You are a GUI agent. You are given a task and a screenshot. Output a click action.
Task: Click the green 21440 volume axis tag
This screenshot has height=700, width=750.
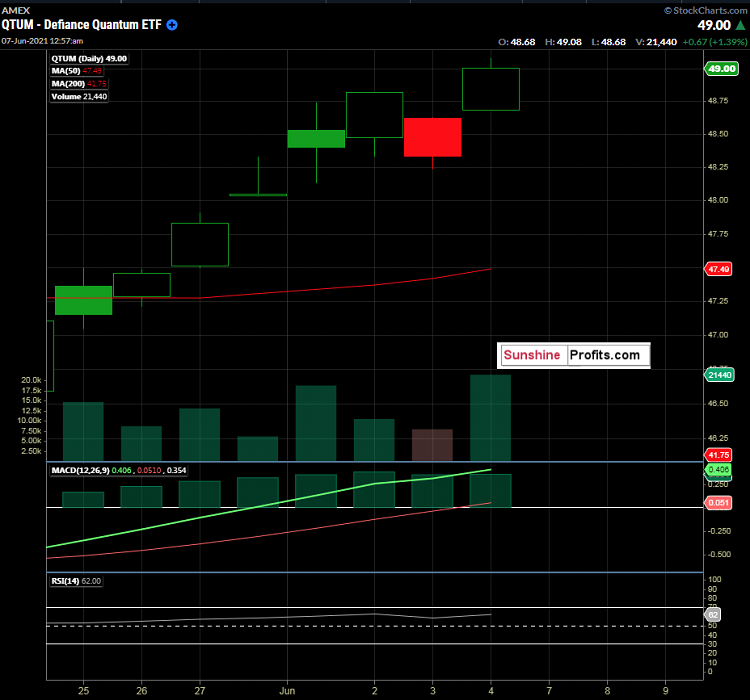click(719, 375)
